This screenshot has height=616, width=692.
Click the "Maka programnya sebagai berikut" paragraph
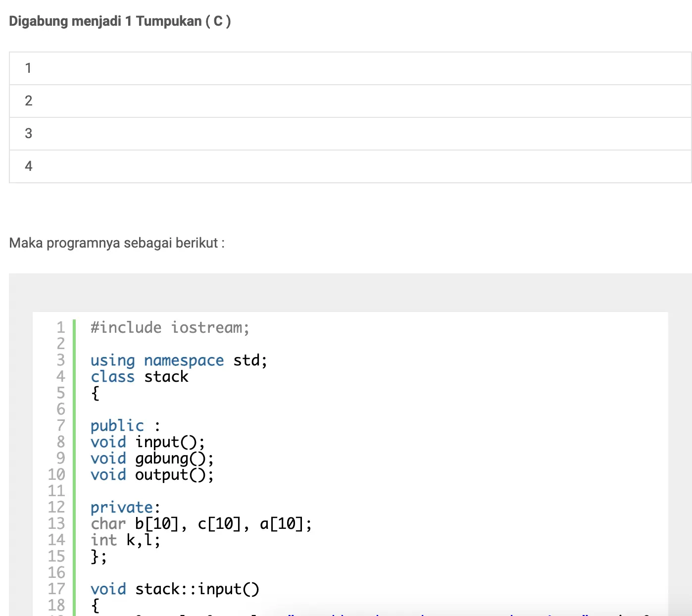[x=117, y=243]
